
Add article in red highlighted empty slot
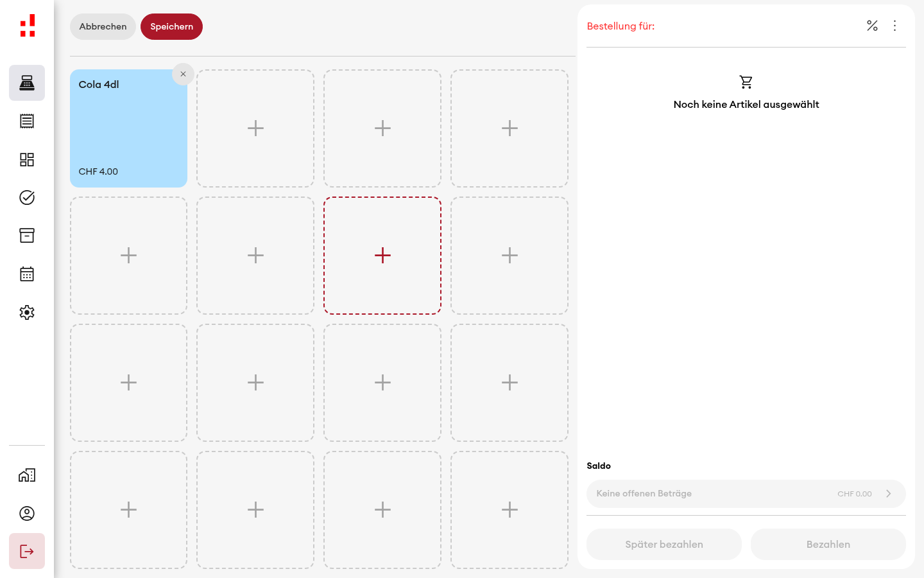pyautogui.click(x=382, y=256)
